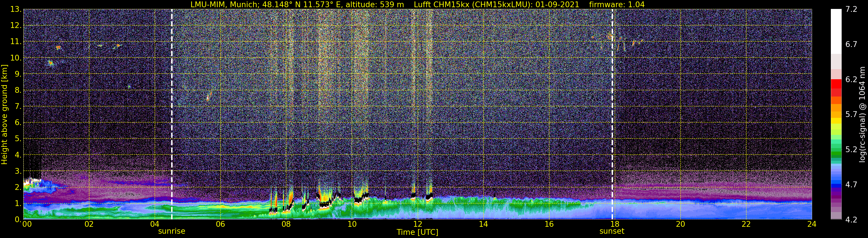This screenshot has width=868, height=238.
Task: Click the '13.' height axis tick label
Action: tap(16, 10)
